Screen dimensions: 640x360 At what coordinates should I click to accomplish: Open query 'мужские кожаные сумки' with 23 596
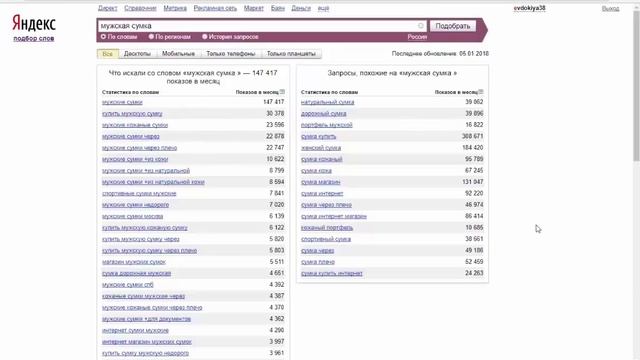135,125
